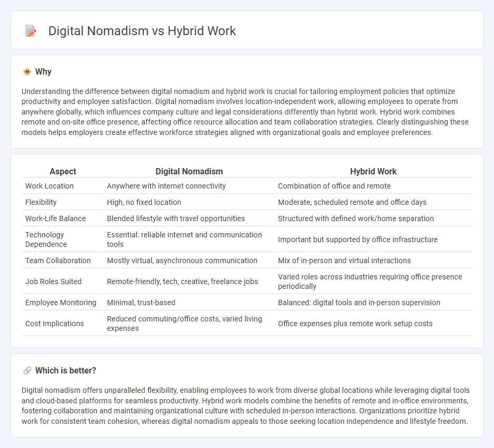This screenshot has width=494, height=448.
Task: Click the Team Collaboration row label
Action: pos(58,261)
